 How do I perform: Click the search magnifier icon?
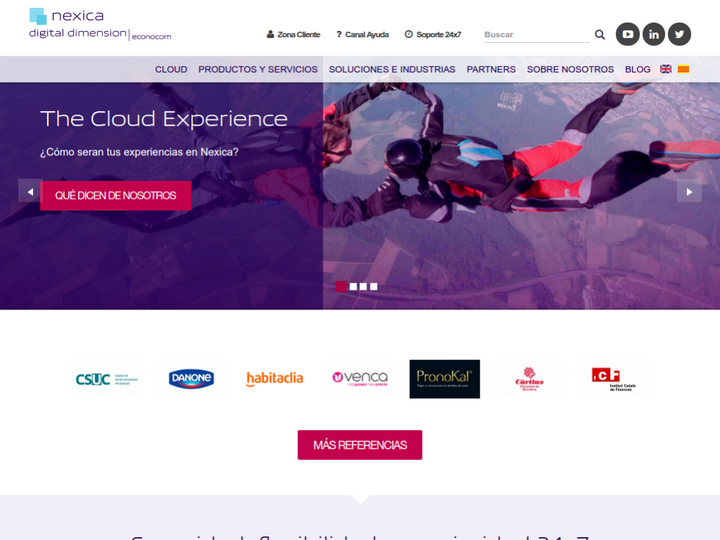click(x=600, y=34)
